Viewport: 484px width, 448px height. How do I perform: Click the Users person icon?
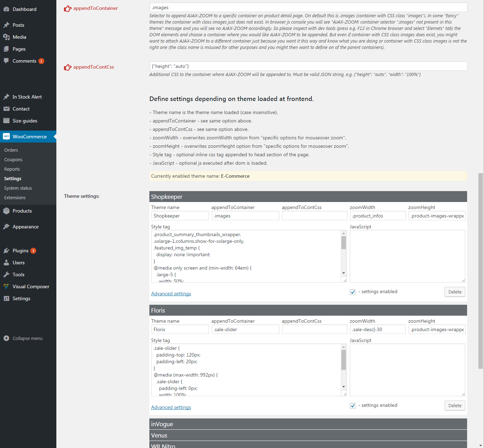click(6, 263)
